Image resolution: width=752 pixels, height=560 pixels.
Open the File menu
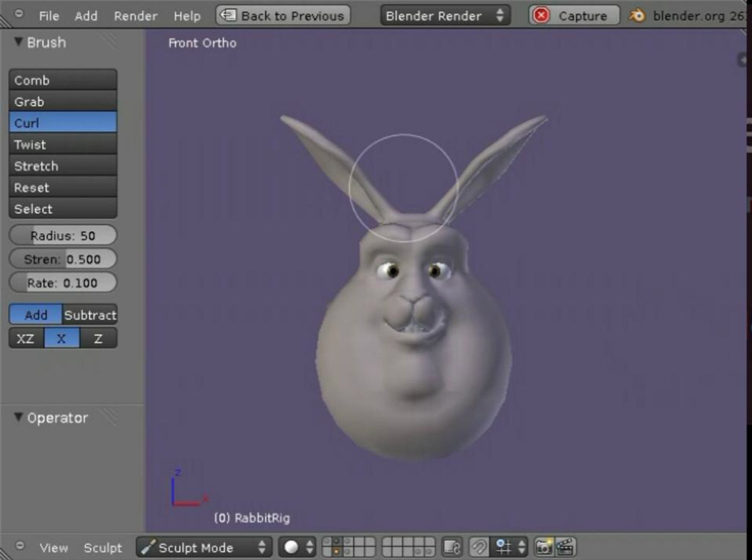point(49,16)
